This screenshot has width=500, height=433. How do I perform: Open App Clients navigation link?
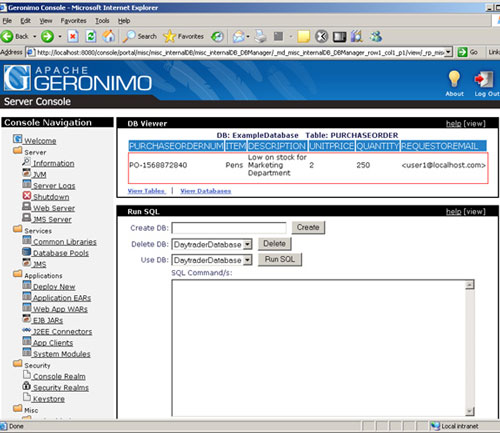tap(53, 343)
